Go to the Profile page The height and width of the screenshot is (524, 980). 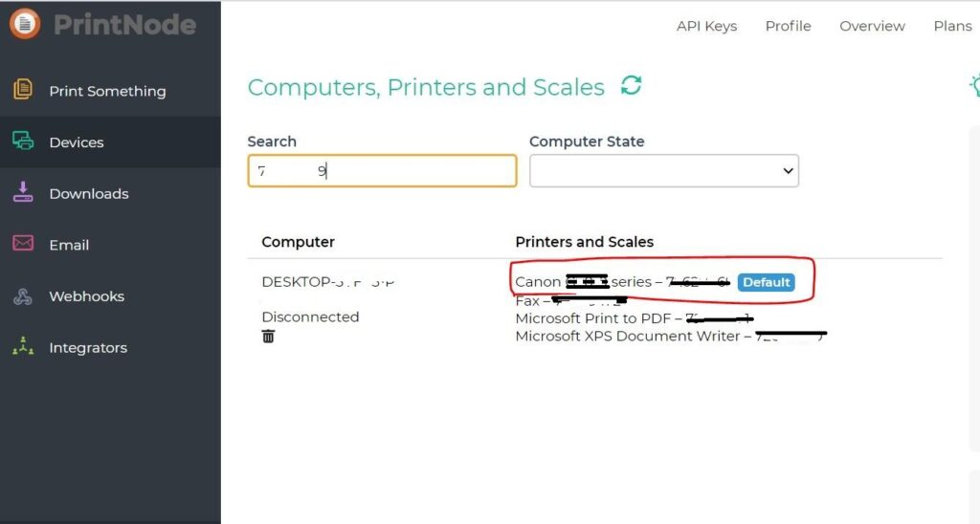(x=788, y=26)
